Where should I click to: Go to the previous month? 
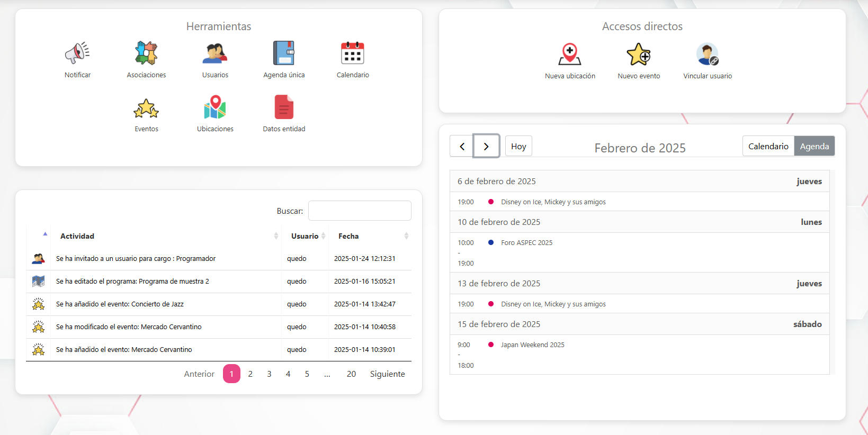462,147
